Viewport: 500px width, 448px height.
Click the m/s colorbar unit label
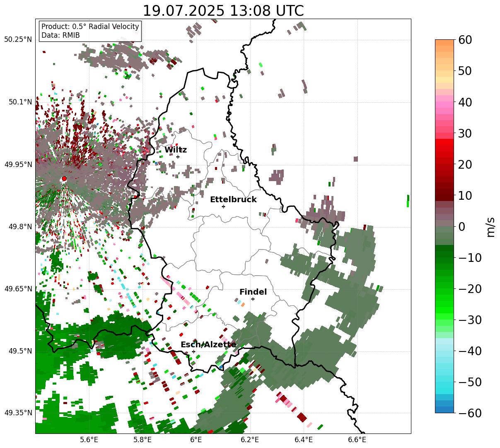[491, 226]
